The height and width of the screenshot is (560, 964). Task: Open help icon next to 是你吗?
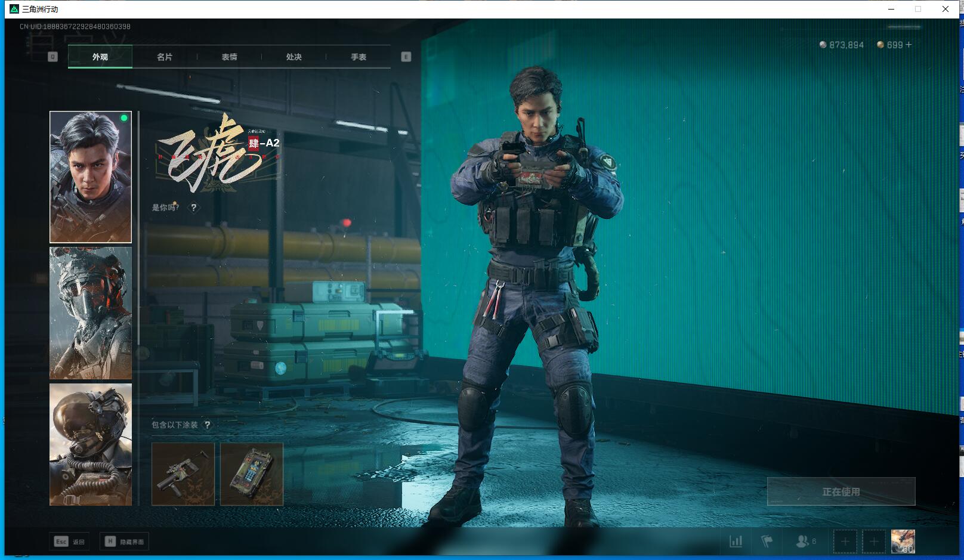point(193,208)
